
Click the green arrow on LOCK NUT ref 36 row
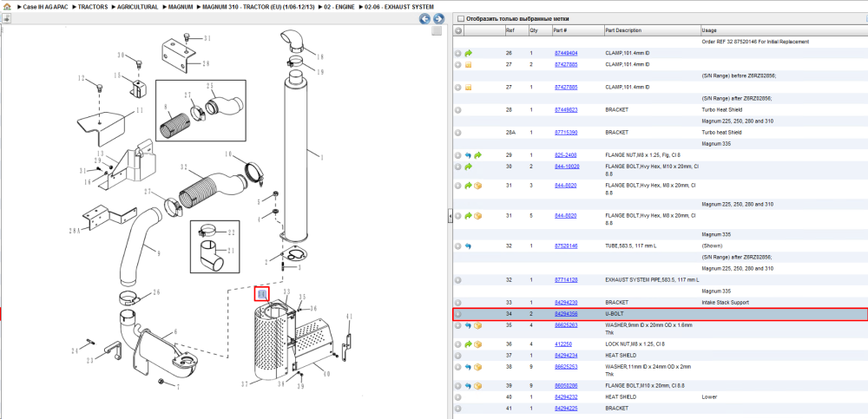[x=469, y=344]
